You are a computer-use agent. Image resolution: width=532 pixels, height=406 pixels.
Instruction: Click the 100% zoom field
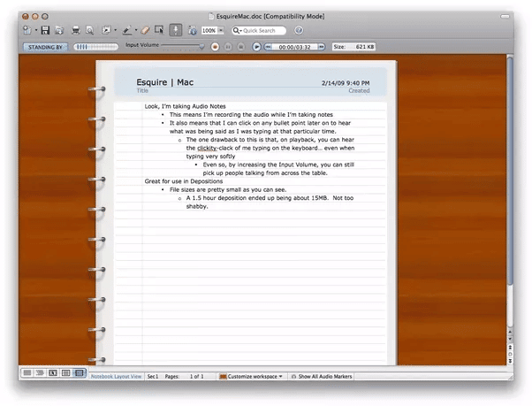coord(209,31)
